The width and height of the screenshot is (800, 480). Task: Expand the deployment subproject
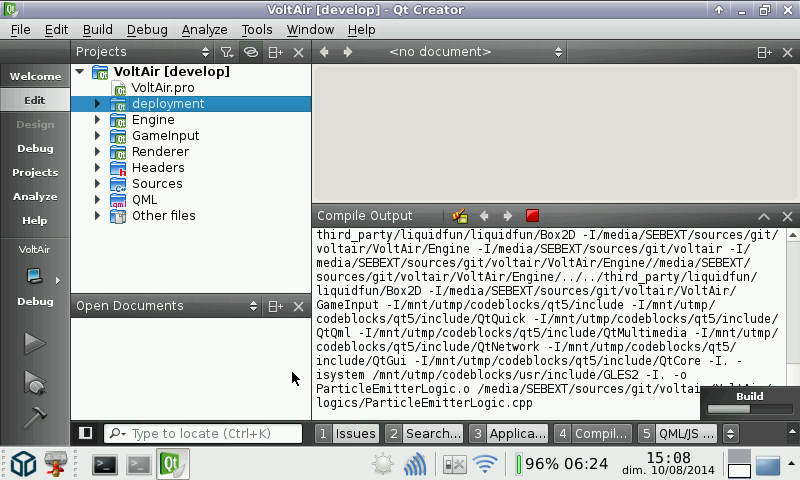pyautogui.click(x=97, y=104)
